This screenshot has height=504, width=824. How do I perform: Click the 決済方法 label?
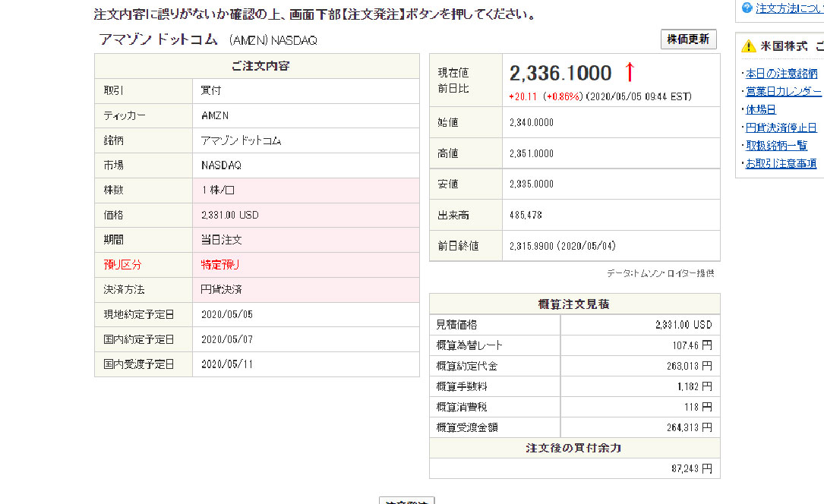click(x=124, y=289)
